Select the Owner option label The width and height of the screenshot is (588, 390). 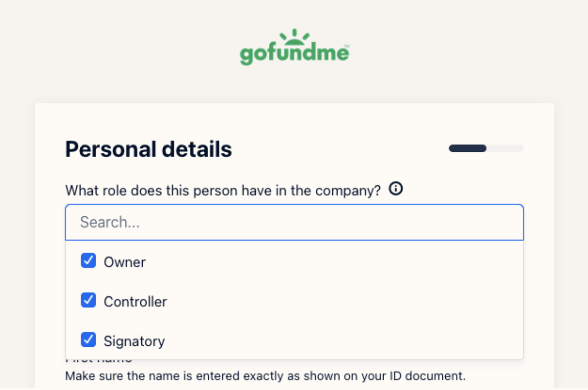(125, 262)
